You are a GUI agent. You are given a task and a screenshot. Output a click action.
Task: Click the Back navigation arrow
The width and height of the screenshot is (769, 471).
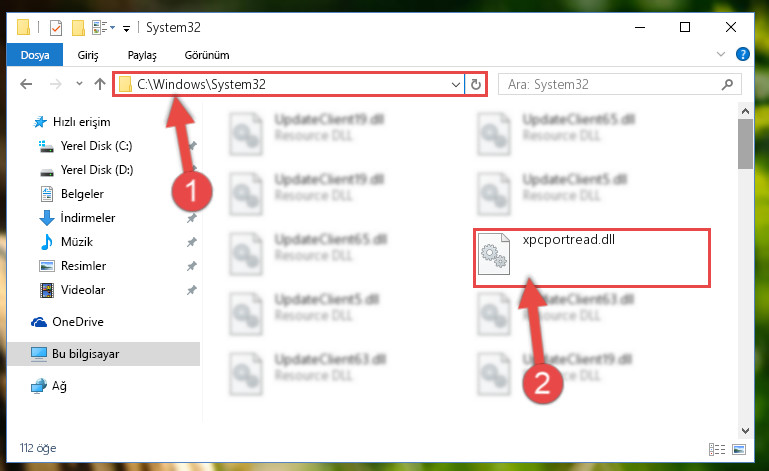[26, 84]
